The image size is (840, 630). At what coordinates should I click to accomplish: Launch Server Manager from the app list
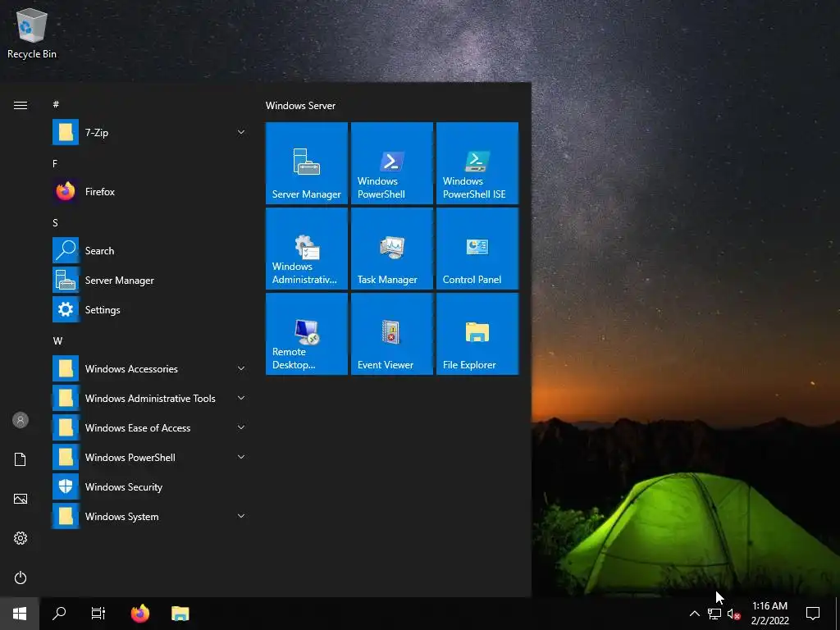pos(150,280)
